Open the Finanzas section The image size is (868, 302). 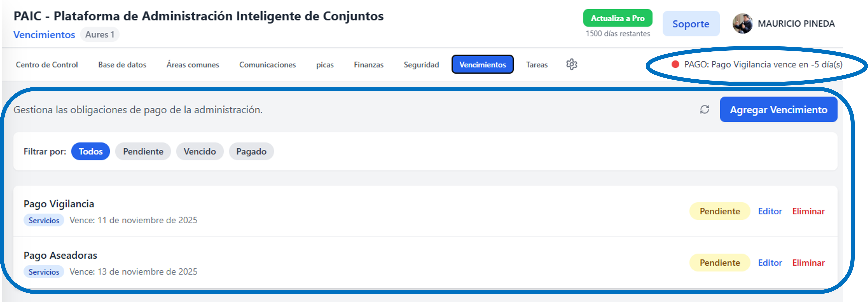[x=368, y=64]
